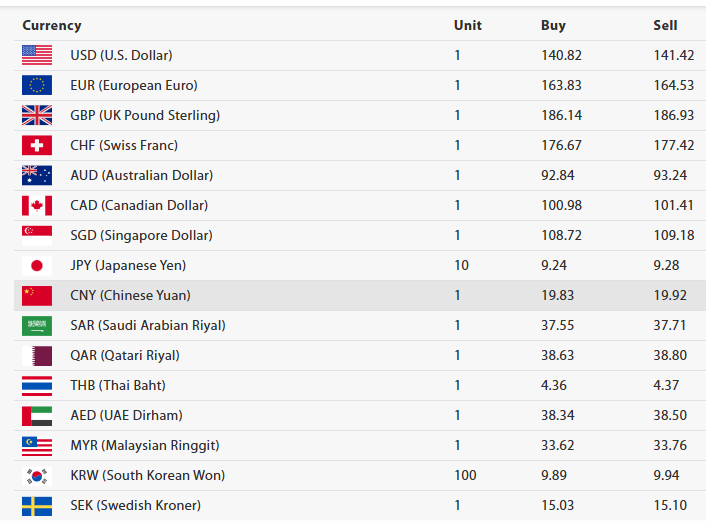Screen dimensions: 706x523
Task: Click the GBP sell rate 186.93
Action: [x=673, y=116]
